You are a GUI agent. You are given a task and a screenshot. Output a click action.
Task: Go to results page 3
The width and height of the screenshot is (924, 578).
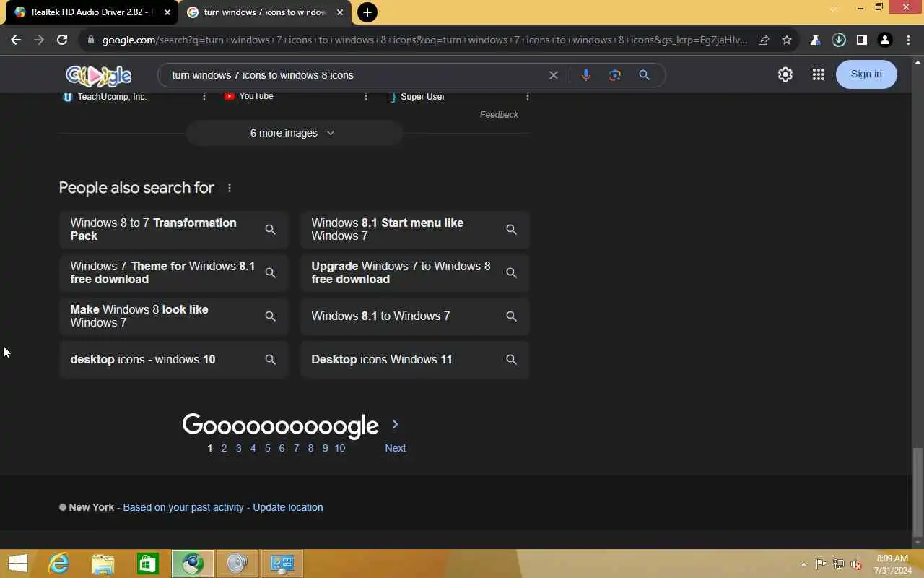click(x=238, y=448)
